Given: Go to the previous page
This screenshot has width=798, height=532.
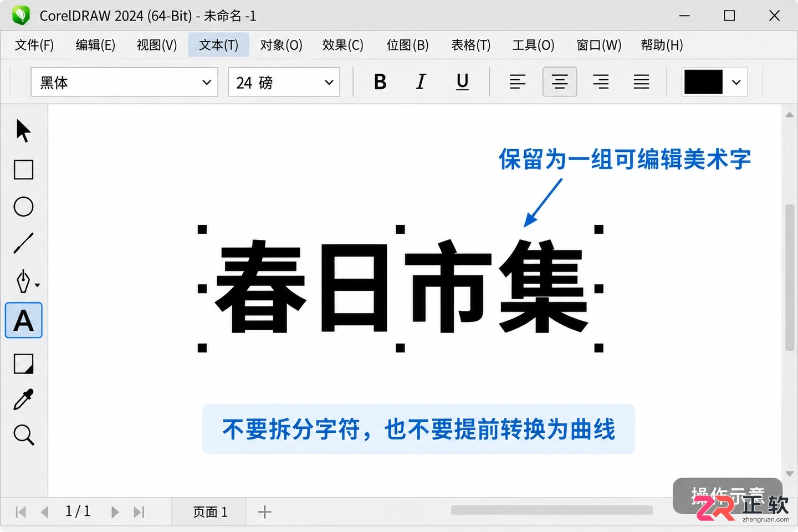Looking at the screenshot, I should (x=44, y=511).
